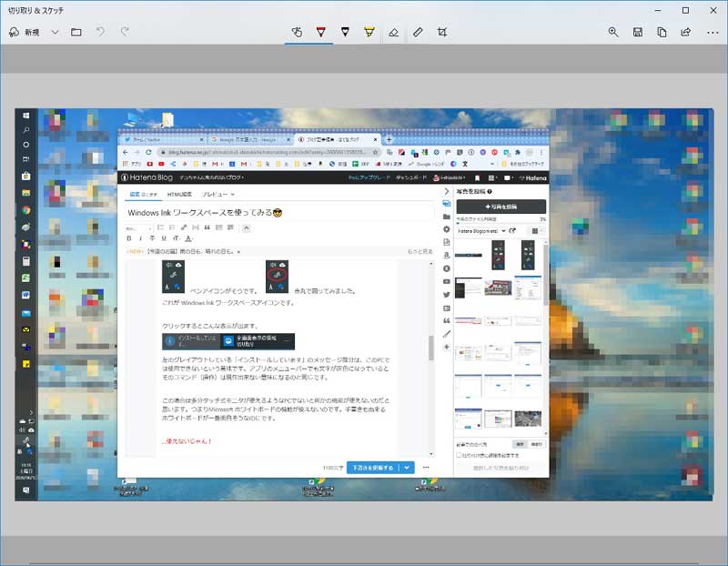Activate the image crop tool
This screenshot has height=566, width=728.
click(442, 32)
